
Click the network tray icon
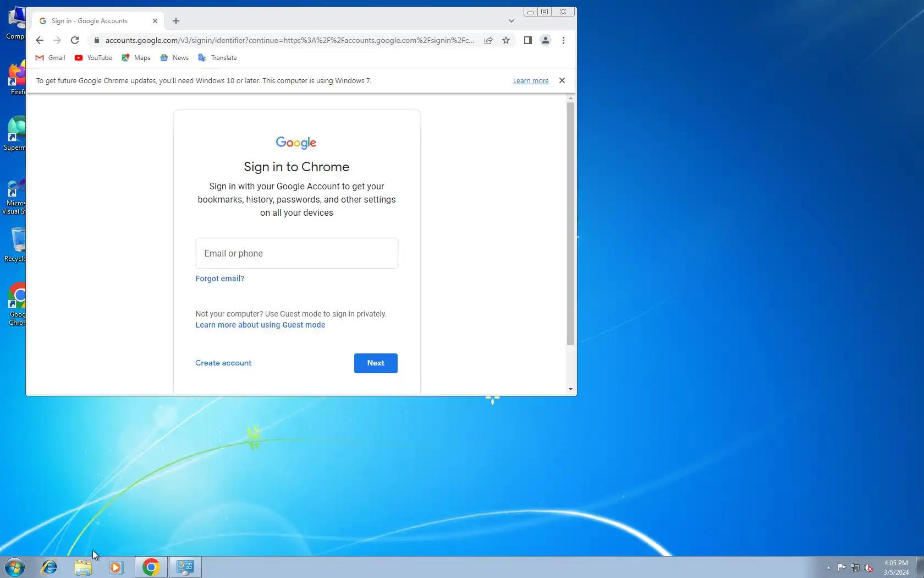(x=855, y=568)
